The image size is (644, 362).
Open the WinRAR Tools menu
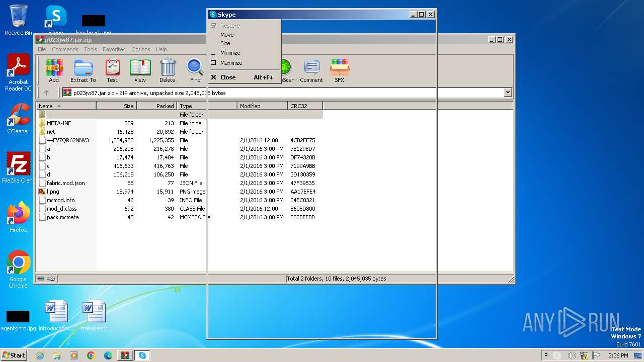[91, 49]
